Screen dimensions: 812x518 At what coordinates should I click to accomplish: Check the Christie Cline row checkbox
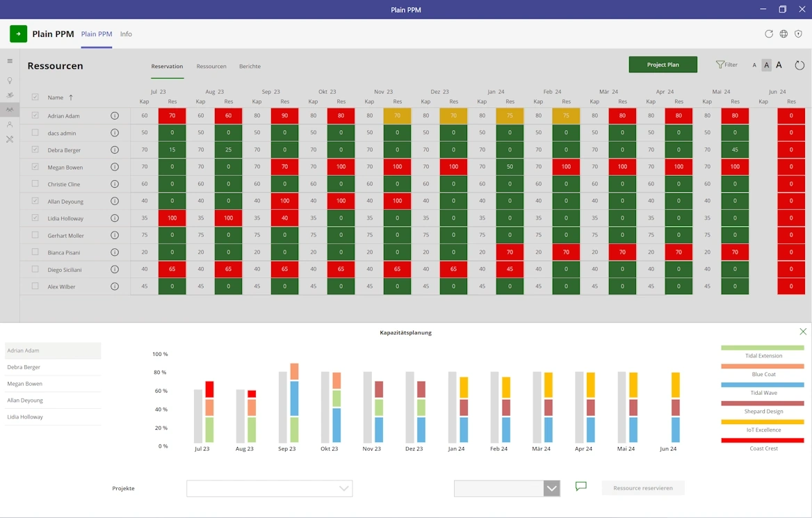click(35, 184)
